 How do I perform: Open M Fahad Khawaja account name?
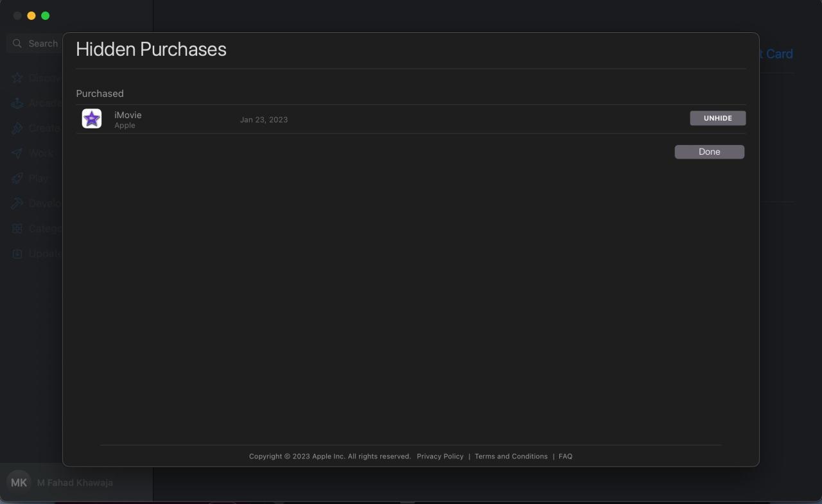[74, 483]
